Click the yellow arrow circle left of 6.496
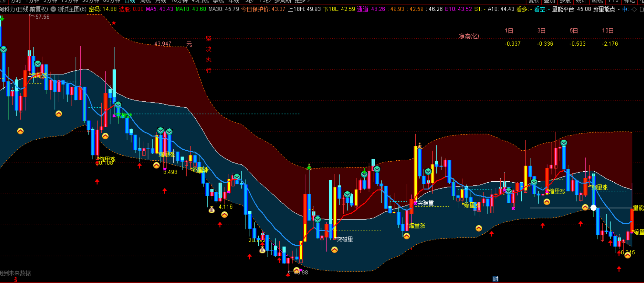644x283 pixels. pos(156,165)
